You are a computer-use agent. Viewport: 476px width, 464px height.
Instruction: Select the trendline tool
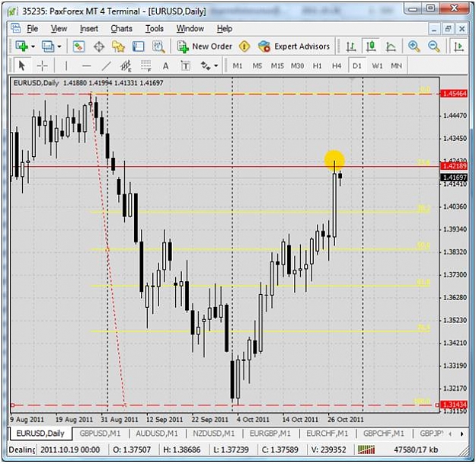click(x=106, y=66)
